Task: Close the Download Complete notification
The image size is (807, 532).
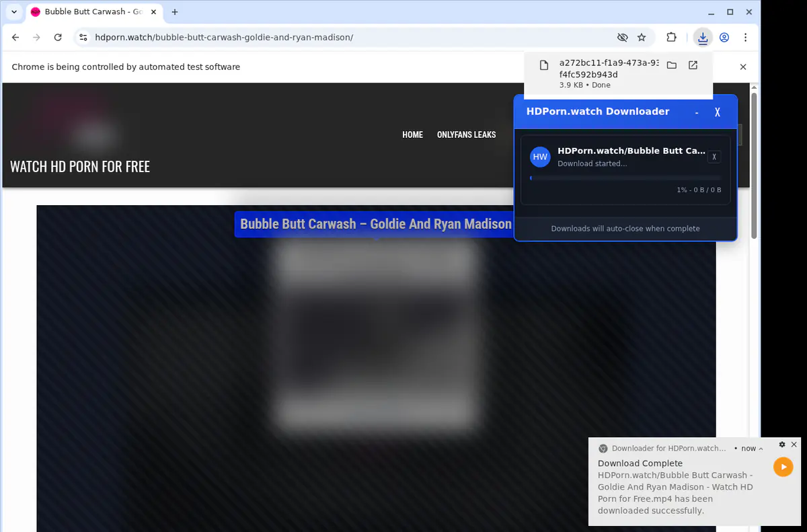Action: tap(794, 445)
